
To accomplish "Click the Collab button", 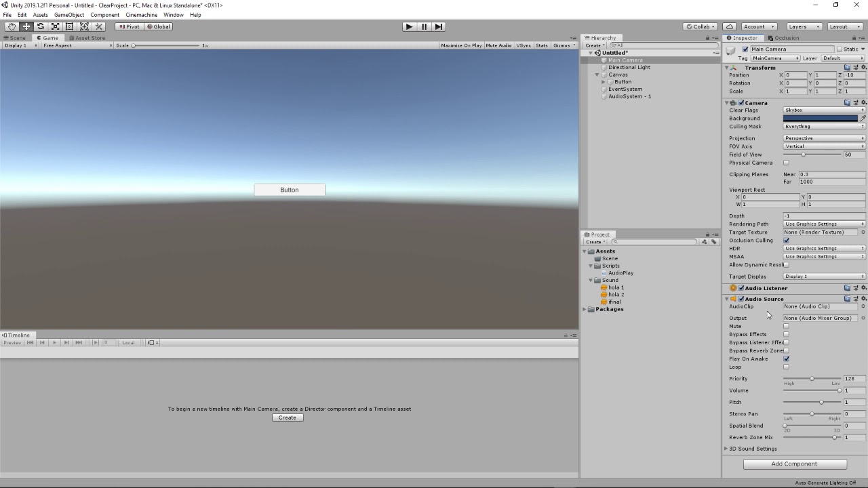I will point(700,26).
